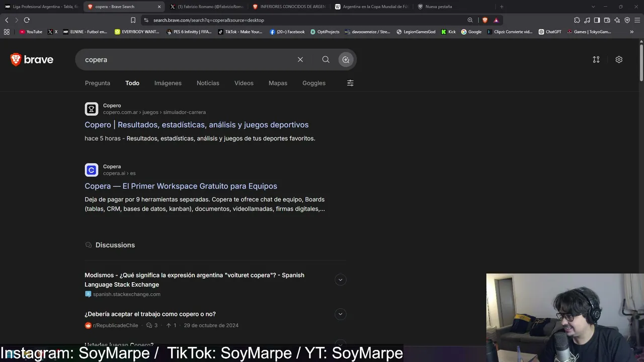This screenshot has height=362, width=644.
Task: Open the ¿Debería aceptar el trabajo discussion
Action: tap(150, 314)
